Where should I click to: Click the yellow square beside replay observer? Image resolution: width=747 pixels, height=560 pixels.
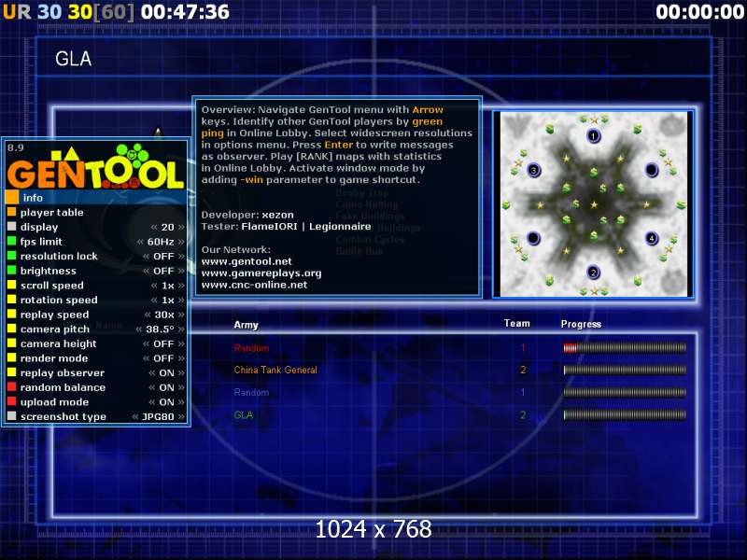pyautogui.click(x=12, y=372)
